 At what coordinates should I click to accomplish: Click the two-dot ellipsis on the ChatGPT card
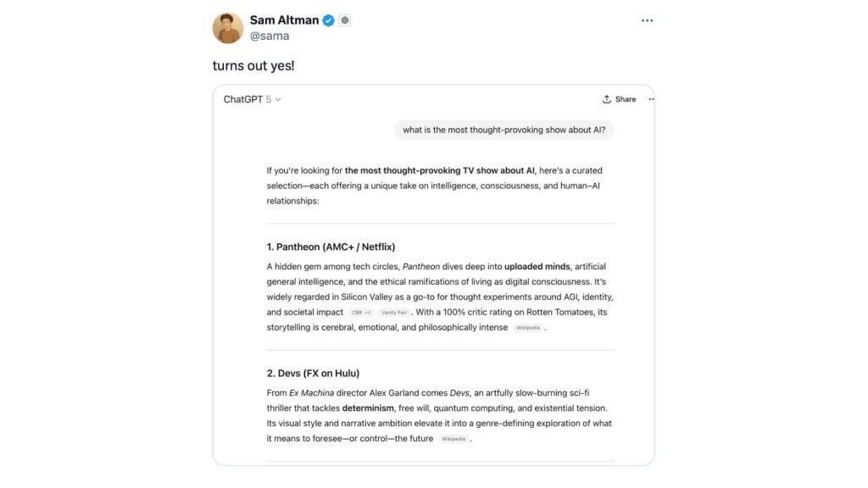pyautogui.click(x=650, y=99)
